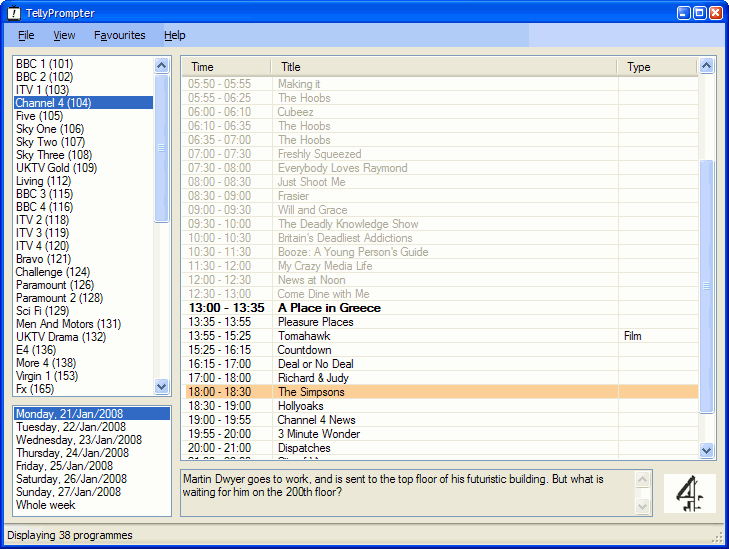Select BBC 4 (116) channel
729x549 pixels.
84,207
